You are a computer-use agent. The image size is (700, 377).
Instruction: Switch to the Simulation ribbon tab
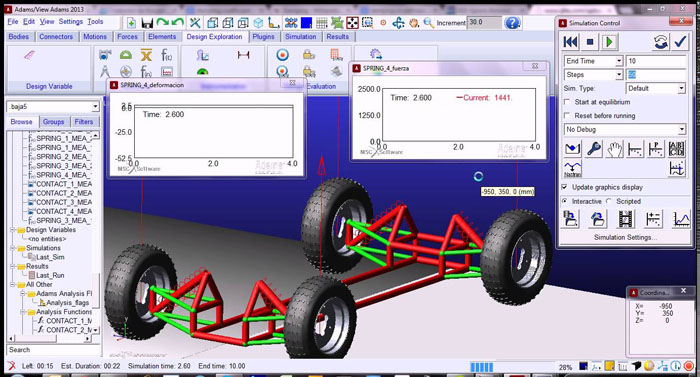[x=300, y=37]
